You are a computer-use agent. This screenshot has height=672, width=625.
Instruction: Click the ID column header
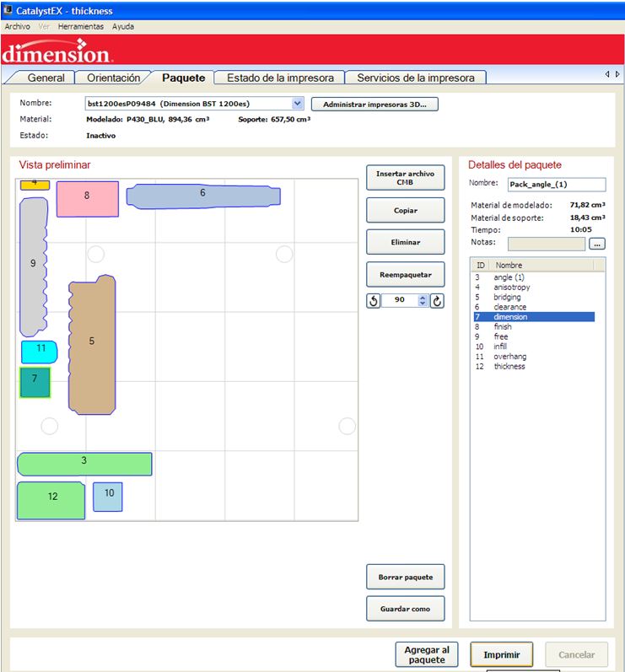click(x=481, y=266)
